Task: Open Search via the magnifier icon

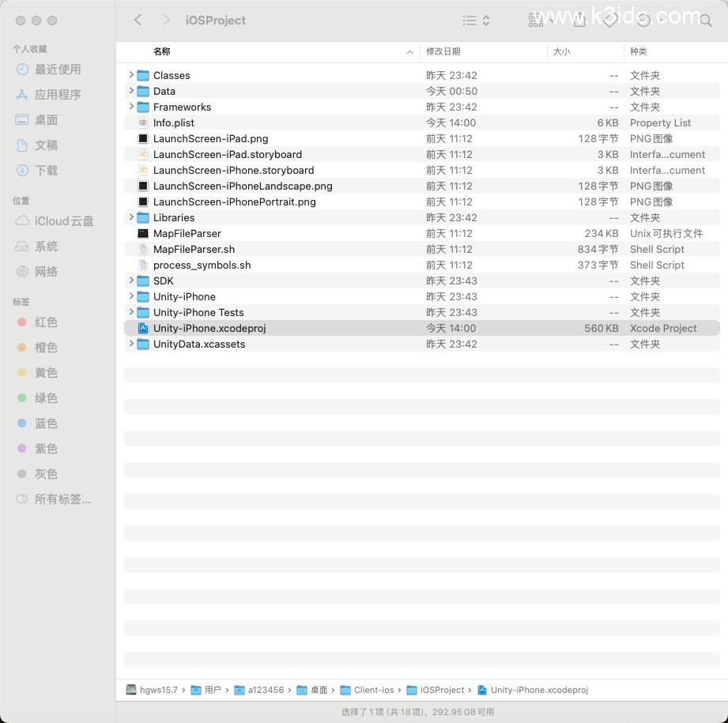Action: (x=705, y=20)
